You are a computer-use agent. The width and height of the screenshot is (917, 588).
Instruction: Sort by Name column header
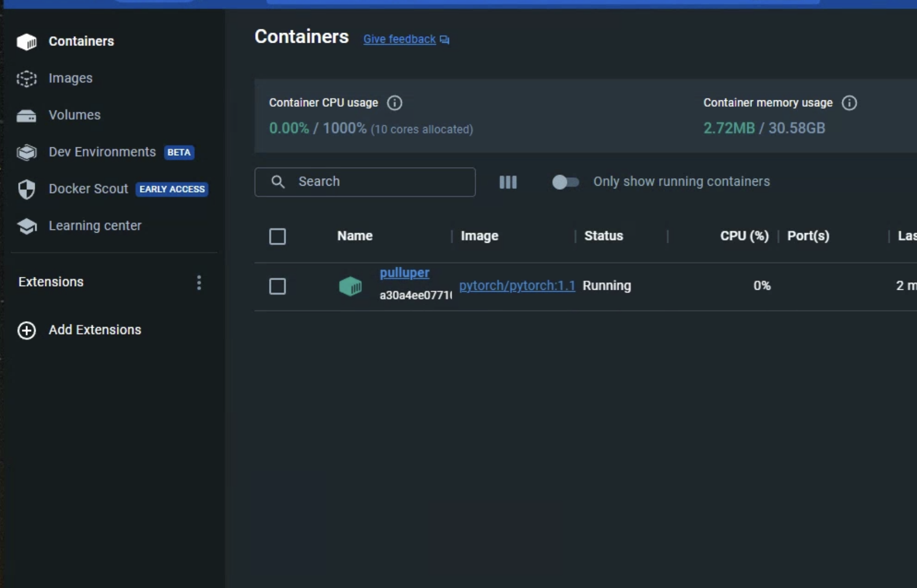coord(355,236)
